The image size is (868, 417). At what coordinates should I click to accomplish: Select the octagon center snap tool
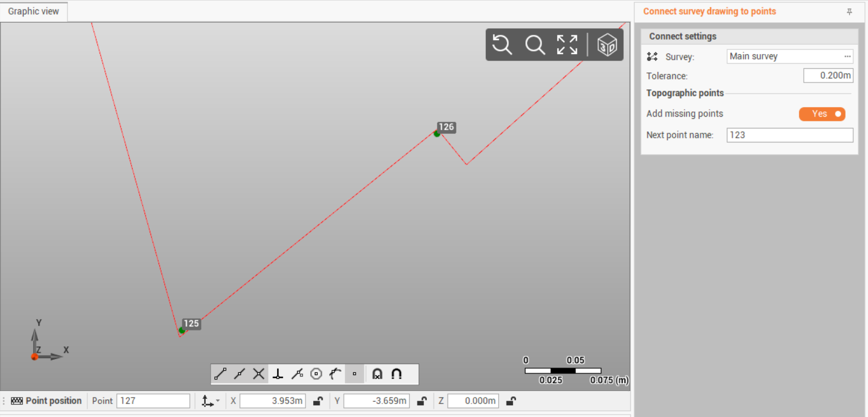click(x=316, y=374)
